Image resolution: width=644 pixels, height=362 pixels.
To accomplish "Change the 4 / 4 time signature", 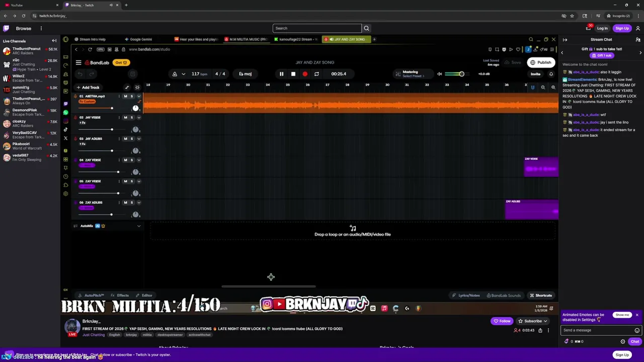I will (x=220, y=74).
